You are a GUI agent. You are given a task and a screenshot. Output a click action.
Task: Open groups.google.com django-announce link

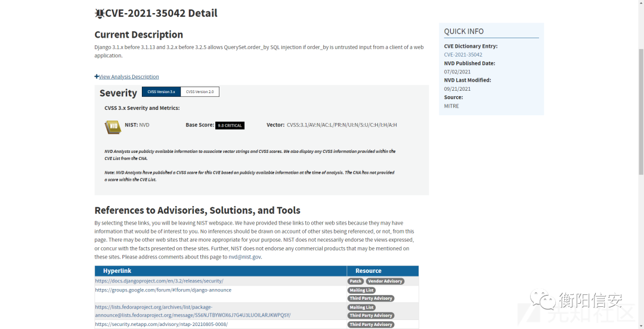tap(163, 290)
